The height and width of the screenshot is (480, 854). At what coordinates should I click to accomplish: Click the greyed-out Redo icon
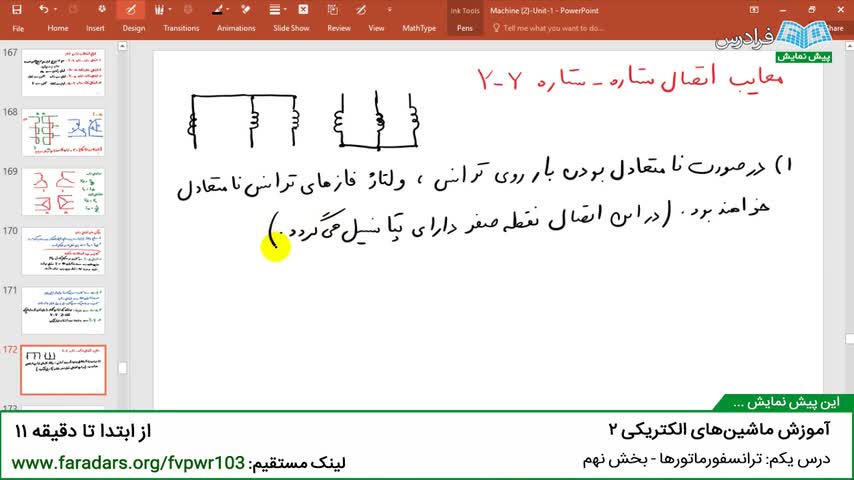74,9
